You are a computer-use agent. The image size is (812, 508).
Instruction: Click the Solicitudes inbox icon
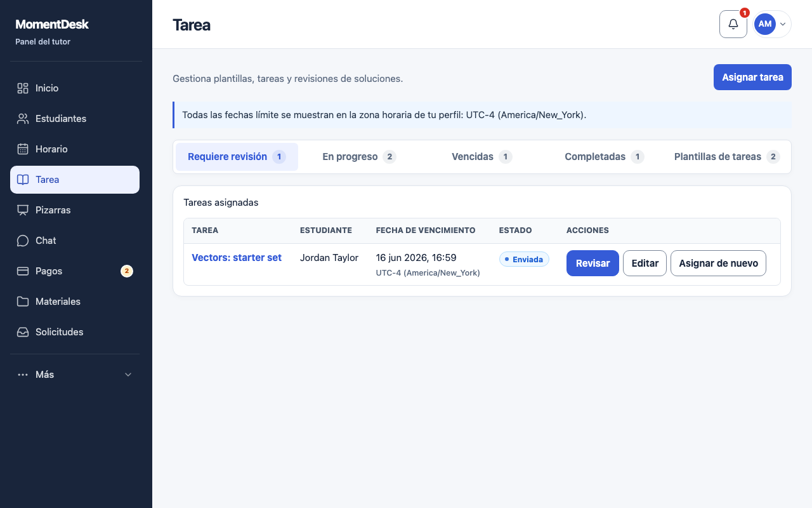click(x=23, y=332)
